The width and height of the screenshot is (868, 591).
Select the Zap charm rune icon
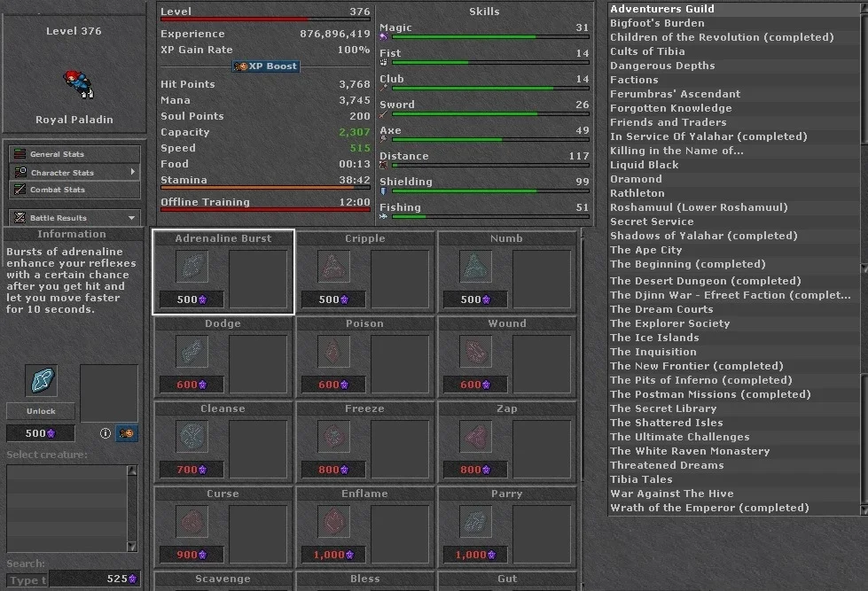(x=475, y=437)
